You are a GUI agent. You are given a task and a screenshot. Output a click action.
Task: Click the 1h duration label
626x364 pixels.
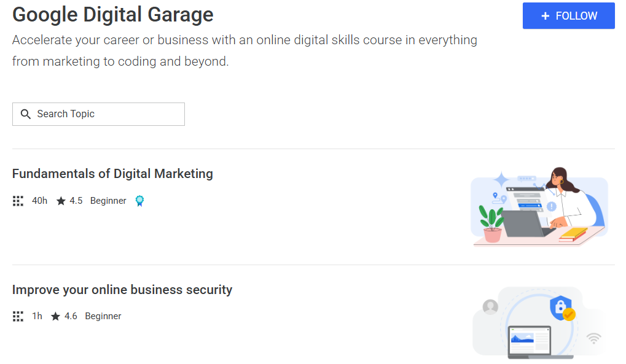tap(36, 316)
